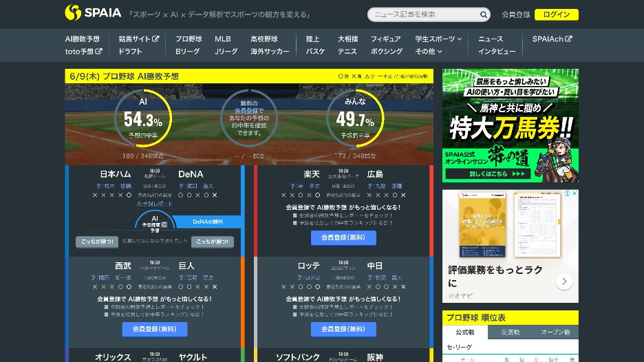Click the ad info icon
The image size is (644, 362).
[566, 194]
